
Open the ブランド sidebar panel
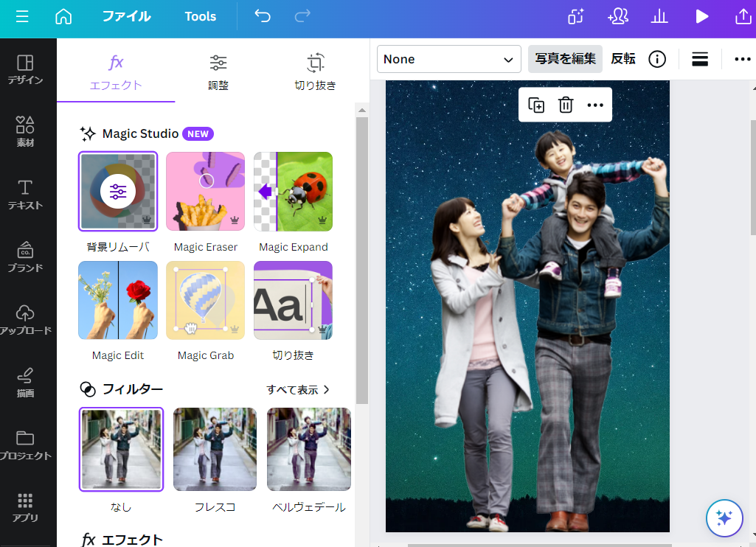25,257
